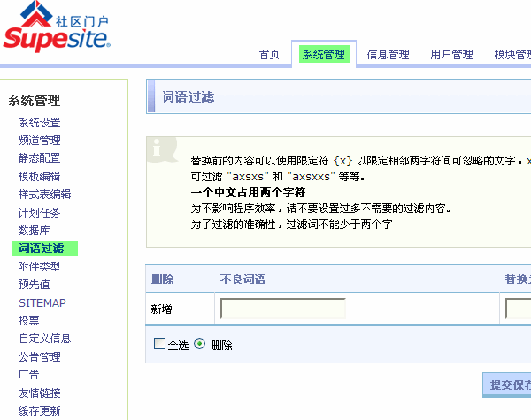Viewport: 531px width, 420px height.
Task: Select the 系统管理 tab
Action: (324, 55)
